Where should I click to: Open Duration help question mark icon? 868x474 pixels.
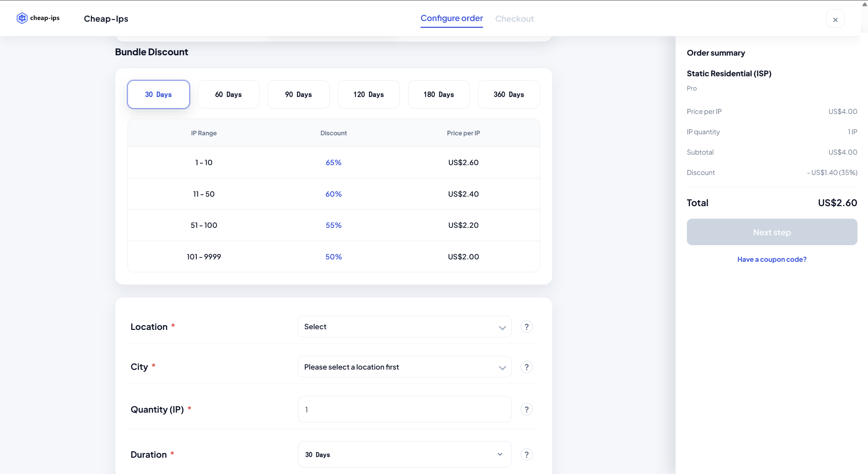pyautogui.click(x=526, y=455)
